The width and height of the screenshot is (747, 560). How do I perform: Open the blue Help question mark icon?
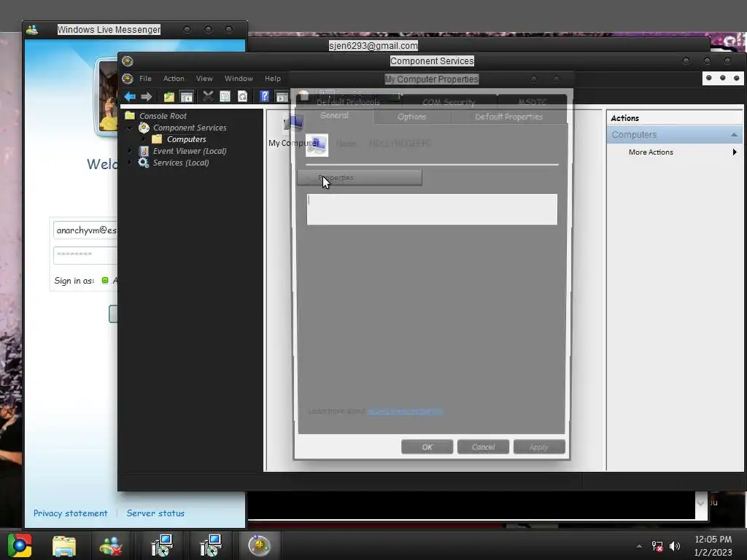tap(264, 97)
